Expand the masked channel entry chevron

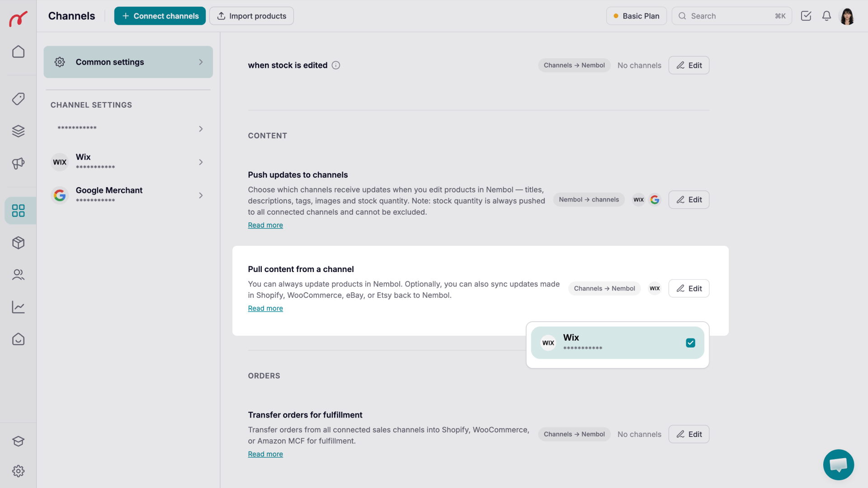click(x=201, y=129)
